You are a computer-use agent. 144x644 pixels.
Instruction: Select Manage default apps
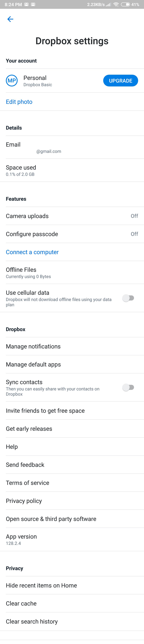(72, 364)
